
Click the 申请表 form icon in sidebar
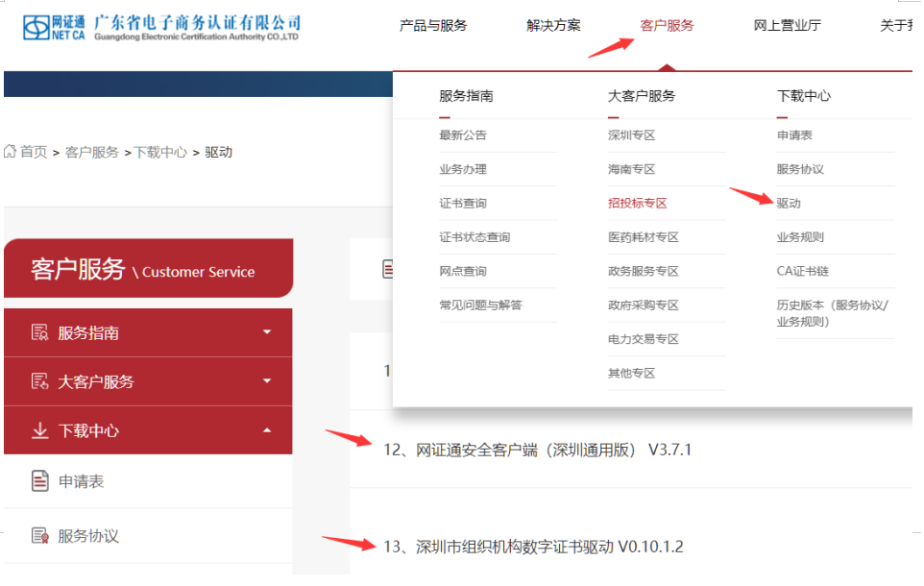pos(40,481)
